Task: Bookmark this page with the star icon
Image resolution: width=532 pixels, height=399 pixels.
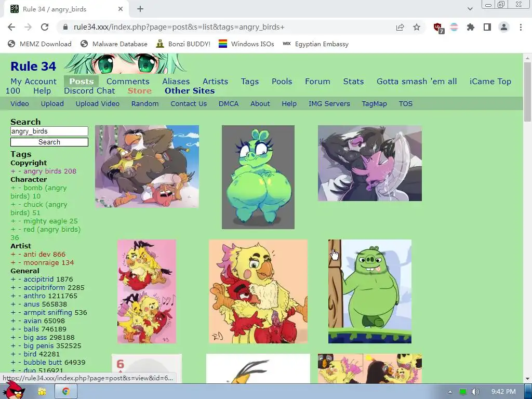Action: 417,27
